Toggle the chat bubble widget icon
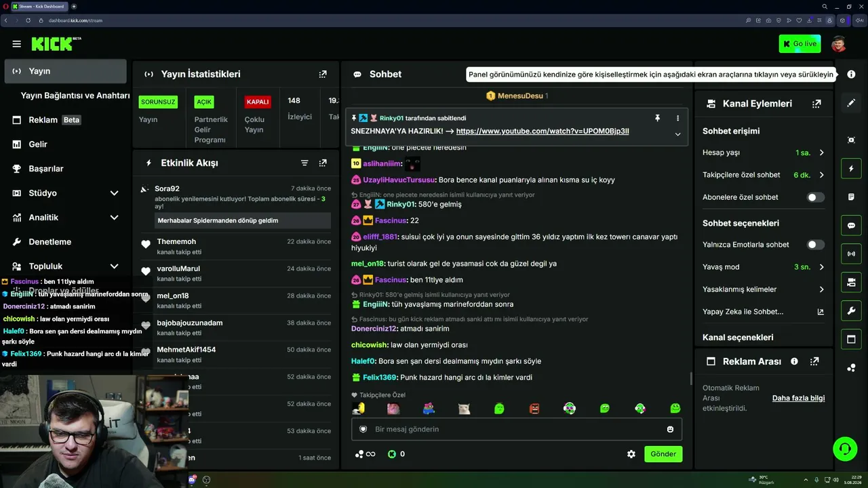 [x=851, y=226]
